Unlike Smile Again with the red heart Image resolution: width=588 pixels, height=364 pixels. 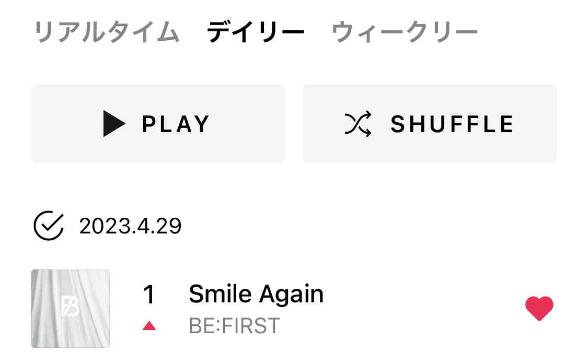(539, 308)
